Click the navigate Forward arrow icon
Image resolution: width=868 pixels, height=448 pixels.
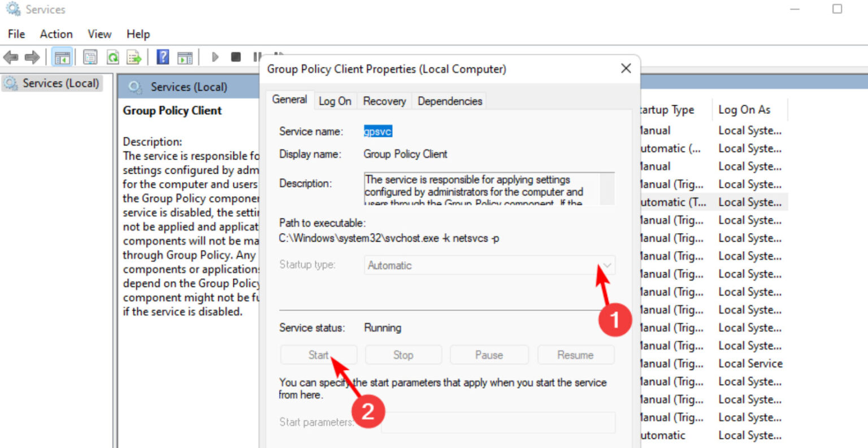click(31, 57)
